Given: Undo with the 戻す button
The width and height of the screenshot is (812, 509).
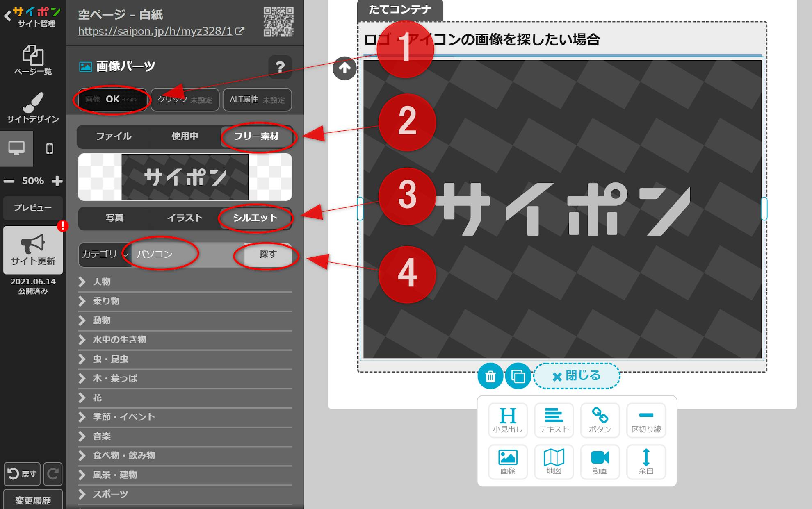Looking at the screenshot, I should pyautogui.click(x=22, y=474).
